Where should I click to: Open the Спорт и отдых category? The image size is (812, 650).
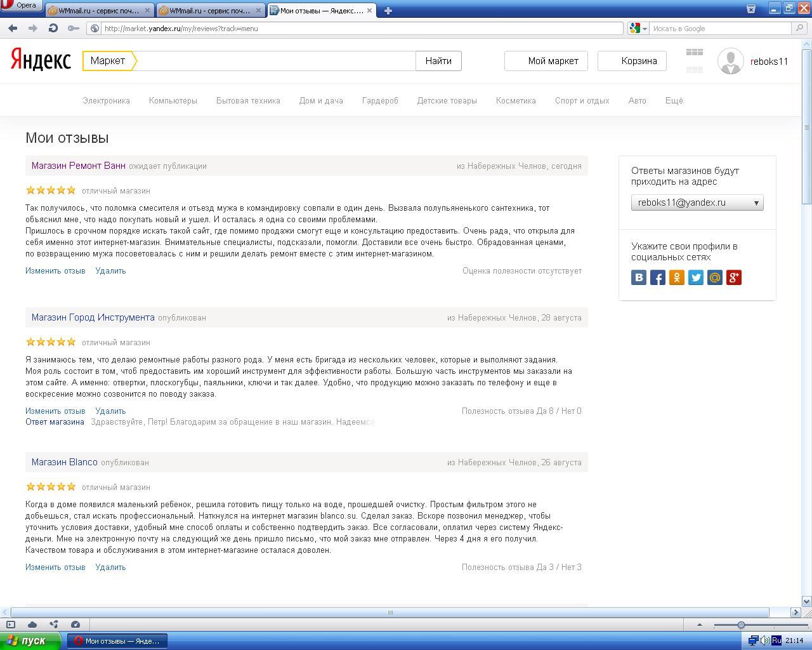tap(582, 100)
